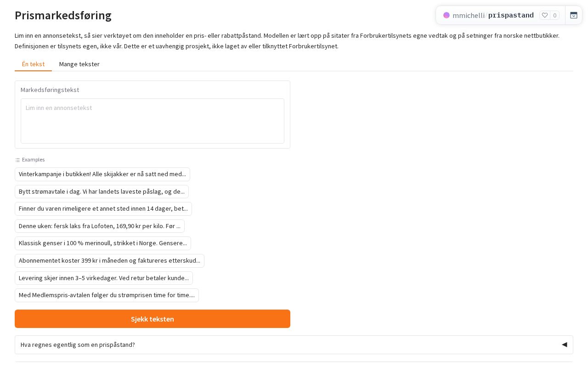Viewport: 588px width, 368px height.
Task: Expand the 'Hva regnes egentlig som en prispåstand?' arrow
Action: [x=565, y=345]
